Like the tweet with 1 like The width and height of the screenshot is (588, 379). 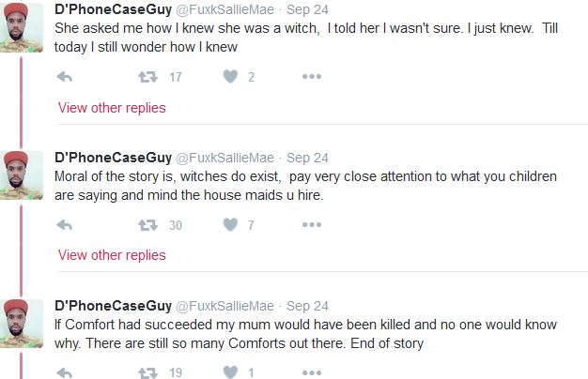(230, 372)
